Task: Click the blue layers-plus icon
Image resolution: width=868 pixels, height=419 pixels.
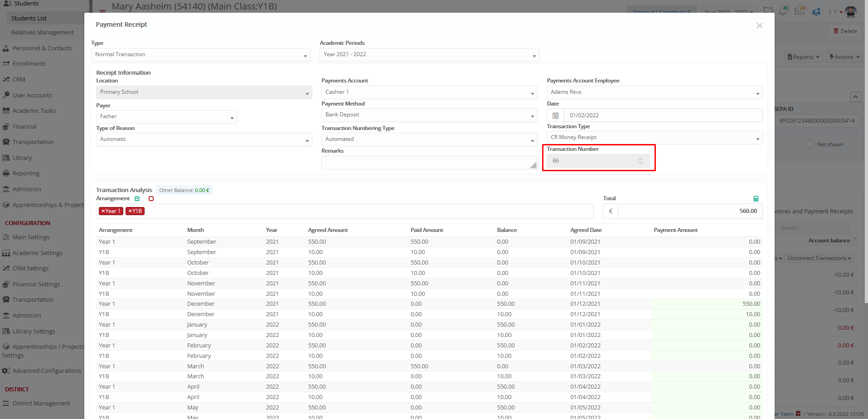Action: click(x=816, y=11)
